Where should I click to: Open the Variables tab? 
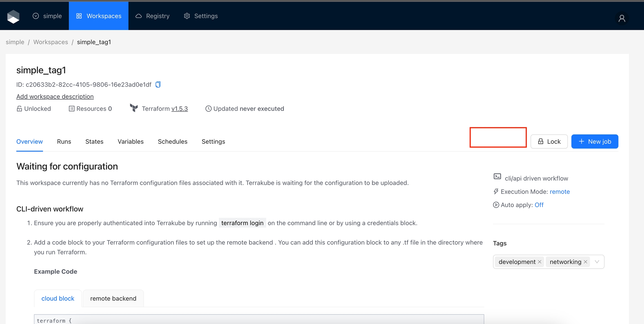131,141
